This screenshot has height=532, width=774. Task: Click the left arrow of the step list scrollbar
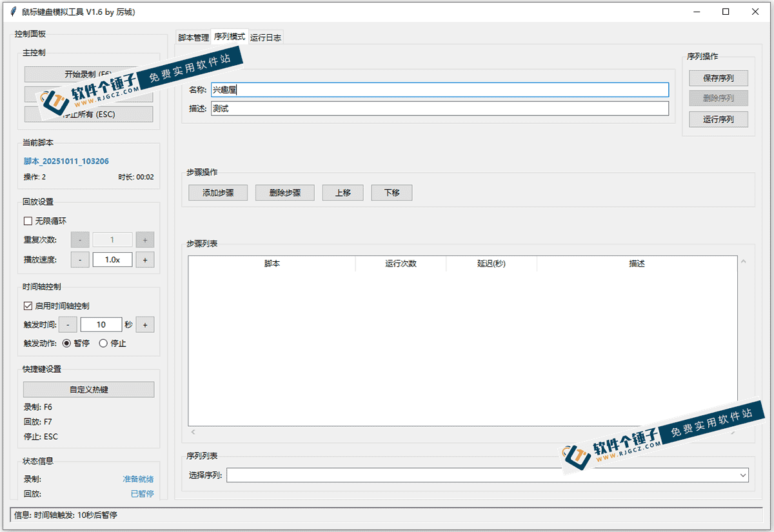coord(192,431)
